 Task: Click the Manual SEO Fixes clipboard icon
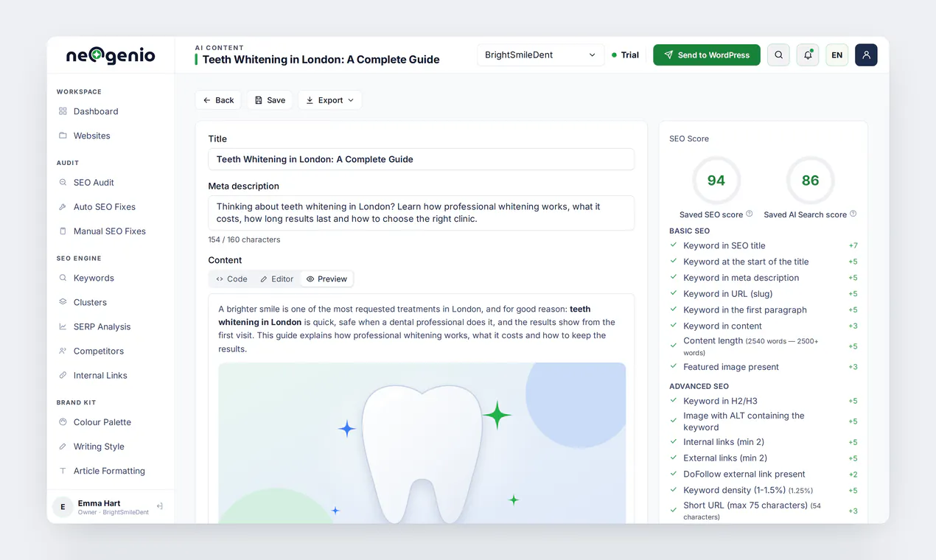click(x=63, y=231)
